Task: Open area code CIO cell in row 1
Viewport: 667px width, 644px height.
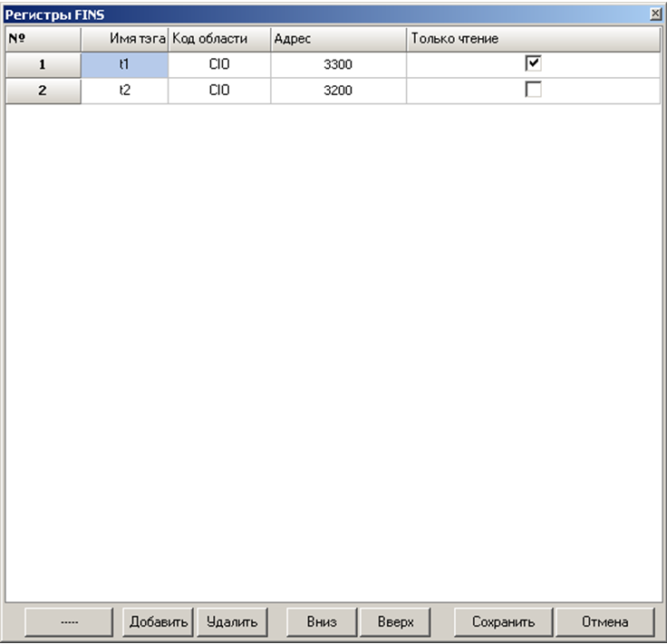Action: click(218, 65)
